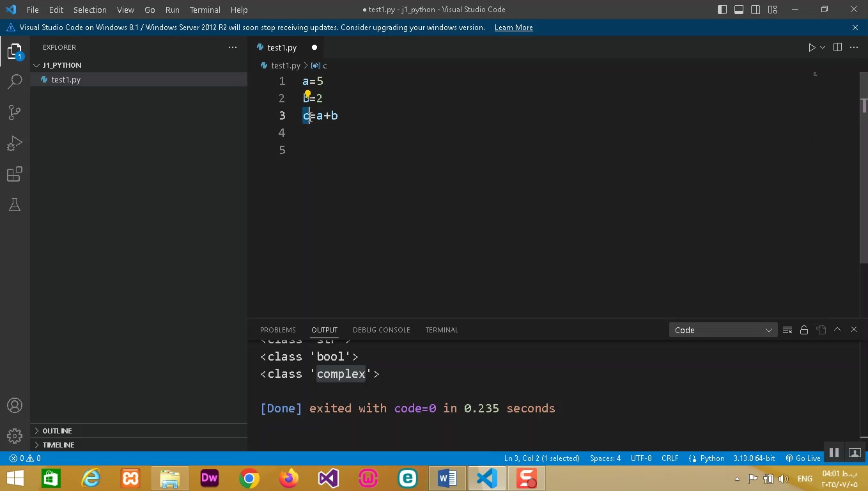Expand the TIMELINE section
The height and width of the screenshot is (491, 868).
tap(58, 445)
